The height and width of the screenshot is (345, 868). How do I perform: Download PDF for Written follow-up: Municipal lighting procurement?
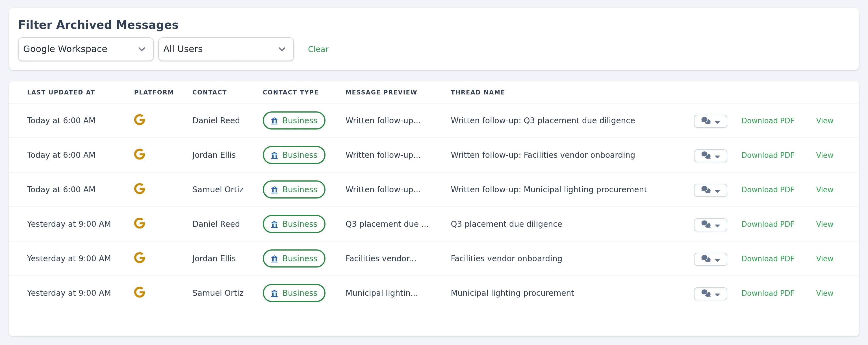click(768, 189)
